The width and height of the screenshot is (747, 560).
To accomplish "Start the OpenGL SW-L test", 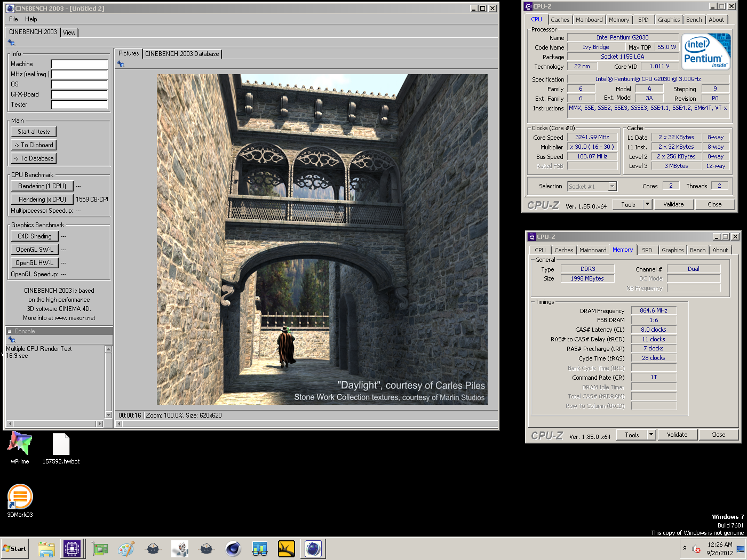I will click(35, 250).
